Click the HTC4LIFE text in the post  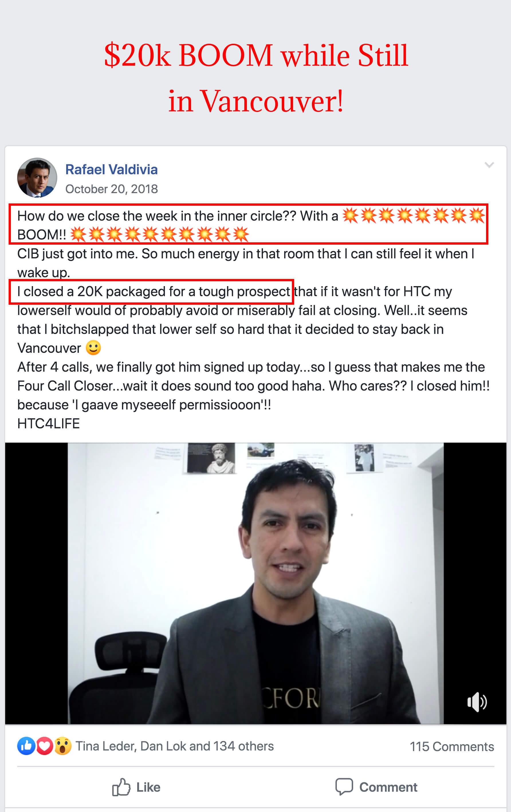coord(49,423)
